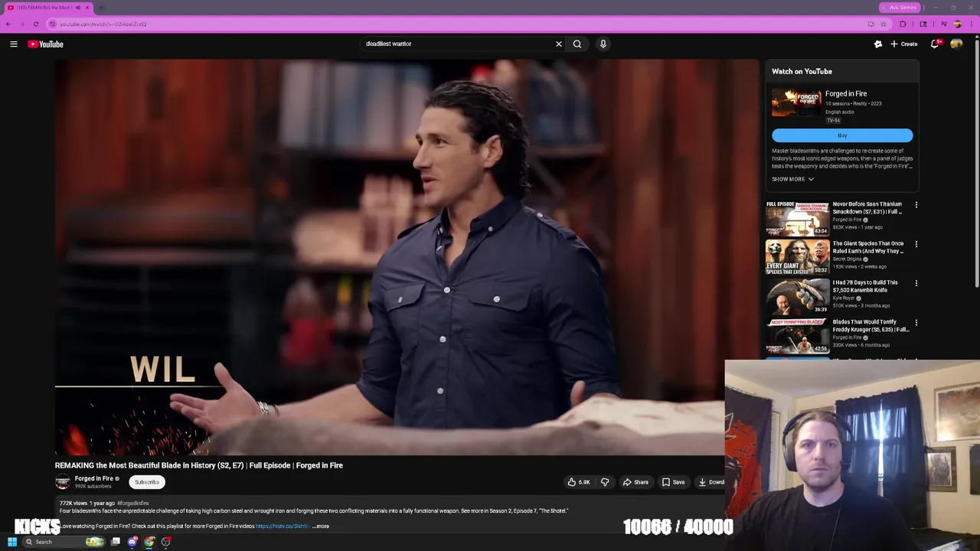
Task: Run search with the magnifier icon
Action: 577,44
